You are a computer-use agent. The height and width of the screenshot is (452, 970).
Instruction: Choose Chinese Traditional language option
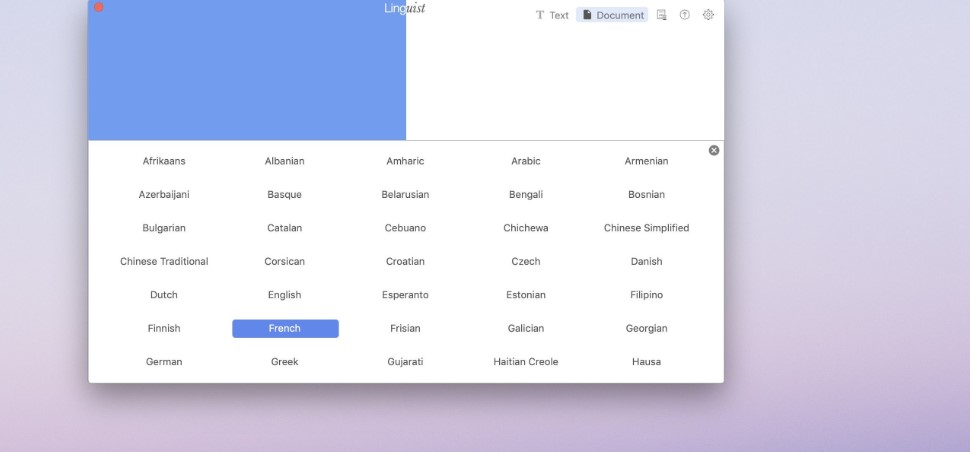[x=164, y=262]
